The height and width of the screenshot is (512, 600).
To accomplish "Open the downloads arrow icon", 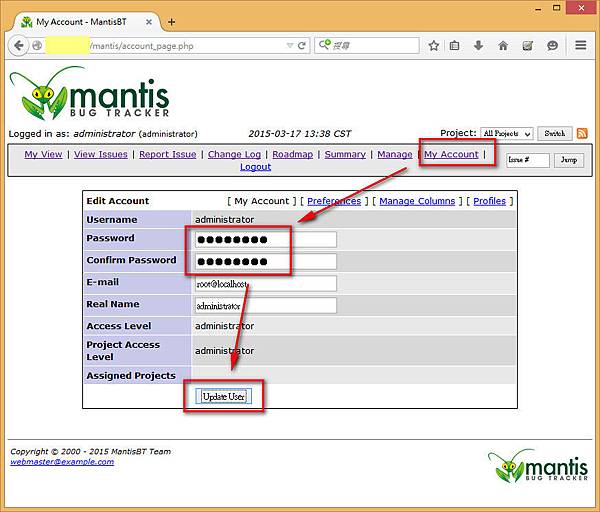I will 478,46.
